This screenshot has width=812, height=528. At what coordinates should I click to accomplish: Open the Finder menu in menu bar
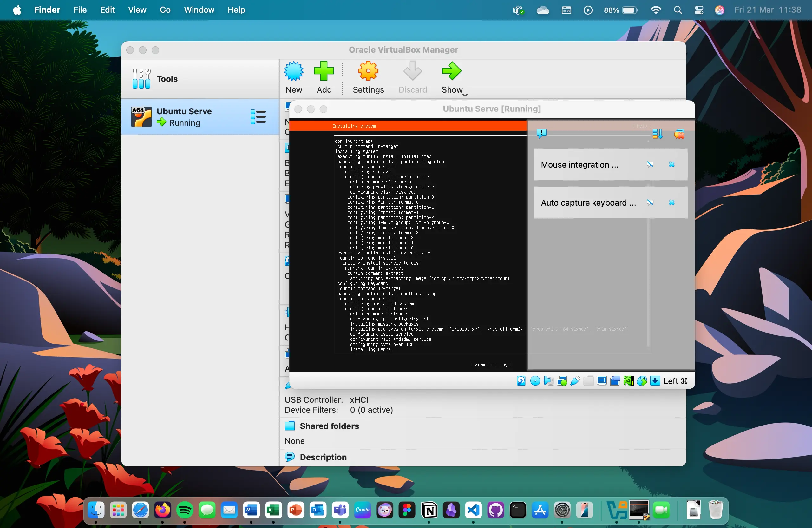47,10
